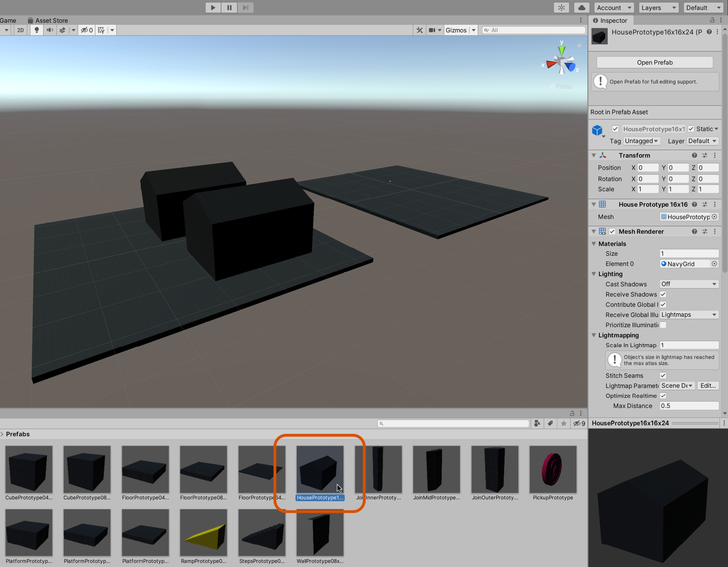Toggle Stitch Seams checkbox
Image resolution: width=728 pixels, height=567 pixels.
(663, 376)
